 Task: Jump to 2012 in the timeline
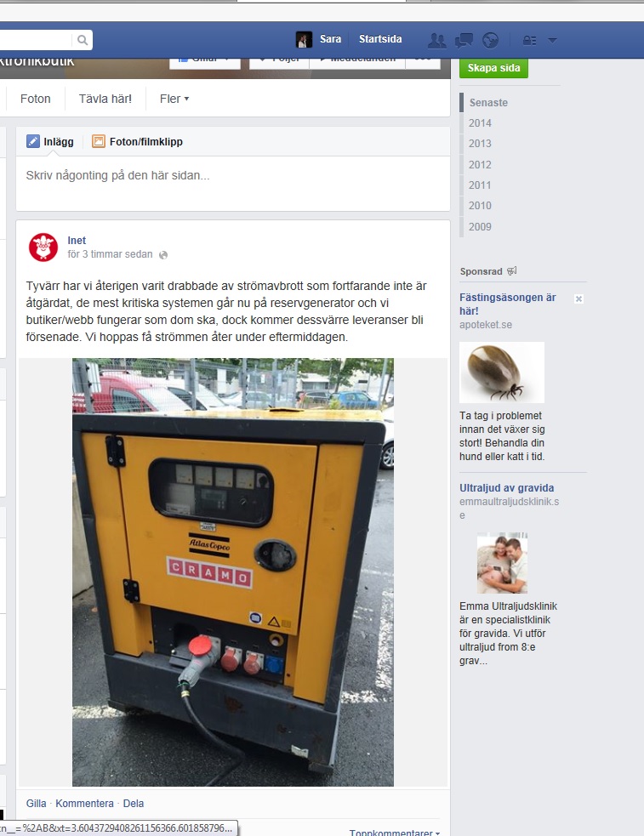(480, 164)
